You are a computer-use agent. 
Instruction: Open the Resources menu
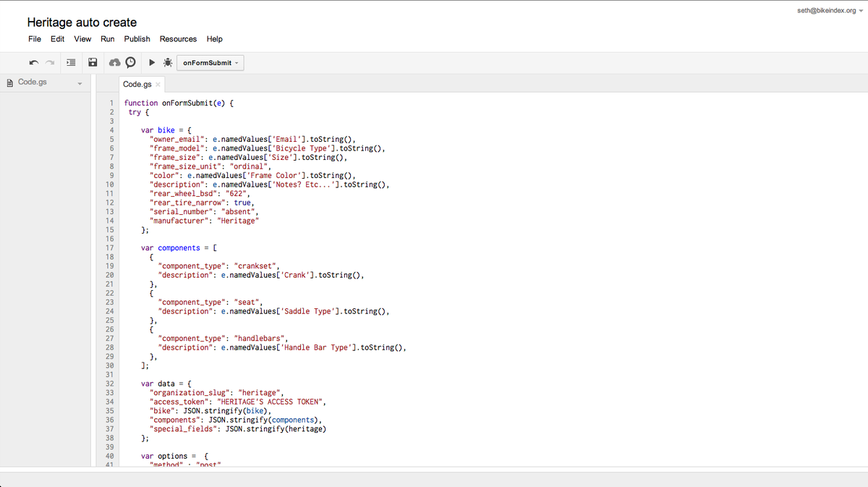pyautogui.click(x=178, y=39)
